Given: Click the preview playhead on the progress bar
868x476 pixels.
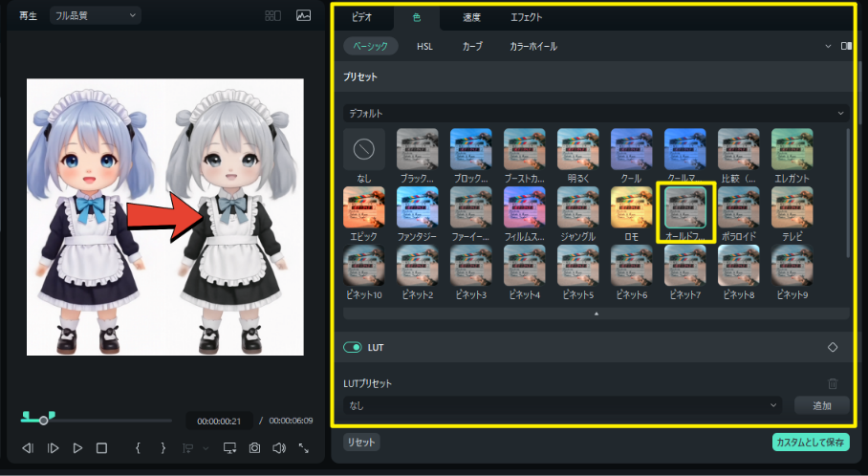Looking at the screenshot, I should coord(43,421).
